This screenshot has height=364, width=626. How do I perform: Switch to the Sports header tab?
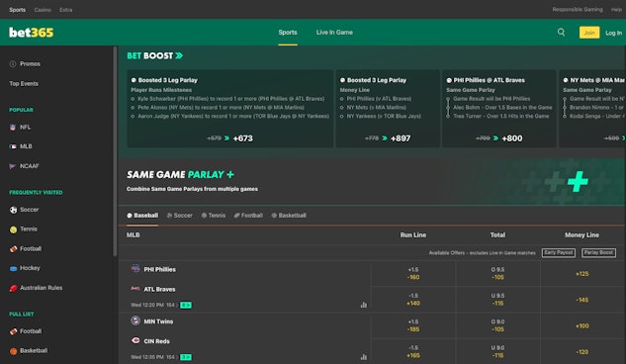click(288, 33)
